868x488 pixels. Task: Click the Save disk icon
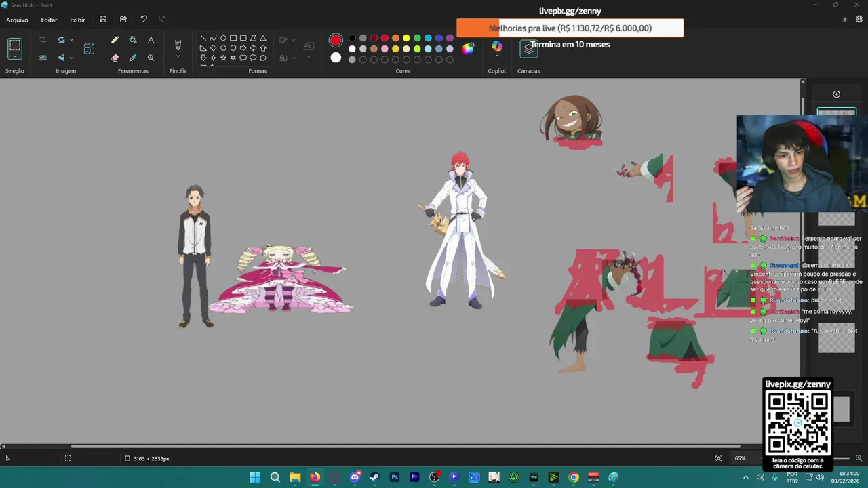click(x=103, y=20)
